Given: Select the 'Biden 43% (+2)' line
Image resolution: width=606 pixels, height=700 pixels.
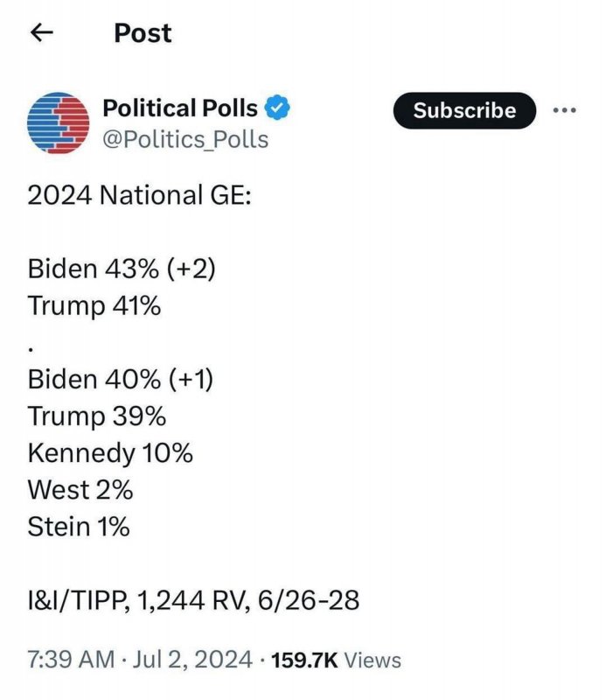Looking at the screenshot, I should 122,269.
